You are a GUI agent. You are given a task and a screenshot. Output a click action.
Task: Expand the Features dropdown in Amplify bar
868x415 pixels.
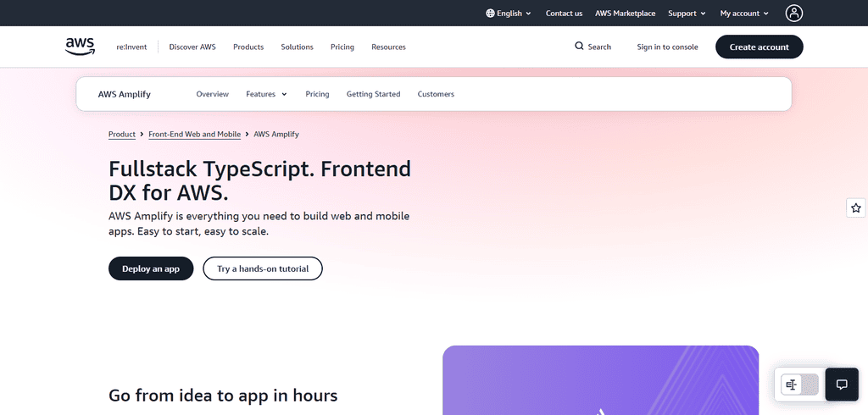(266, 94)
